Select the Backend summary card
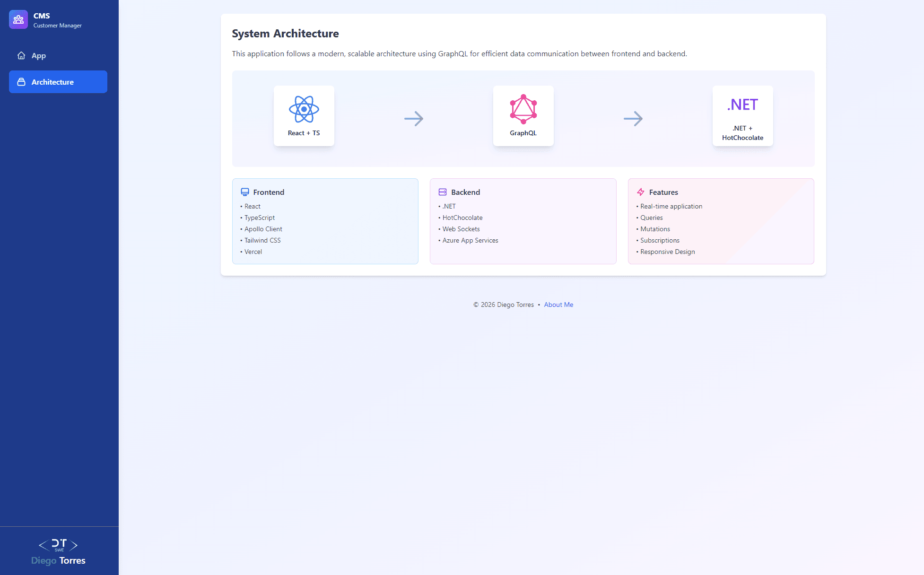The image size is (924, 575). pos(523,221)
